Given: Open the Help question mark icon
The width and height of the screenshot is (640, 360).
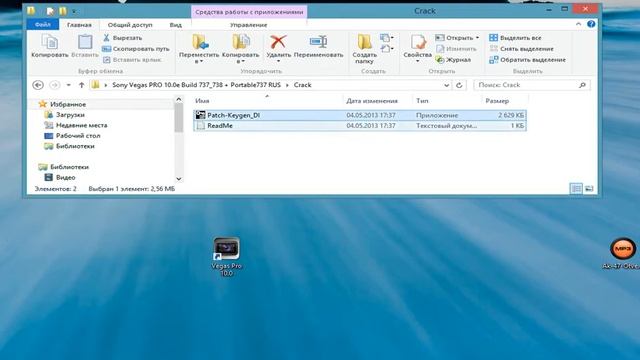Looking at the screenshot, I should click(591, 24).
